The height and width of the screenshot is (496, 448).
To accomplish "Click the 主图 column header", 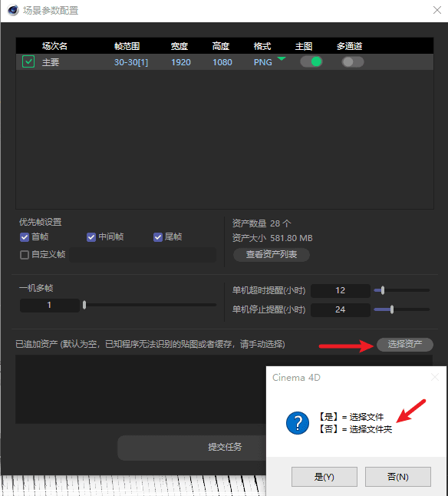I will (x=304, y=46).
